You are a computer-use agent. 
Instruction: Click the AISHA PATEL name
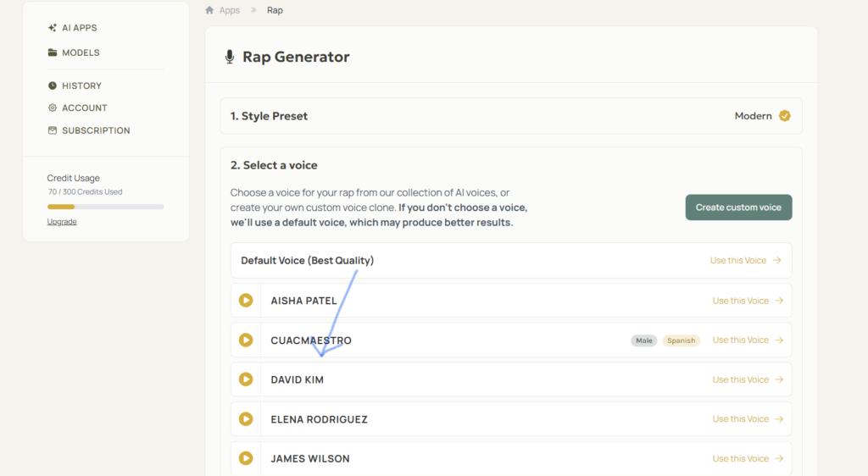click(303, 301)
